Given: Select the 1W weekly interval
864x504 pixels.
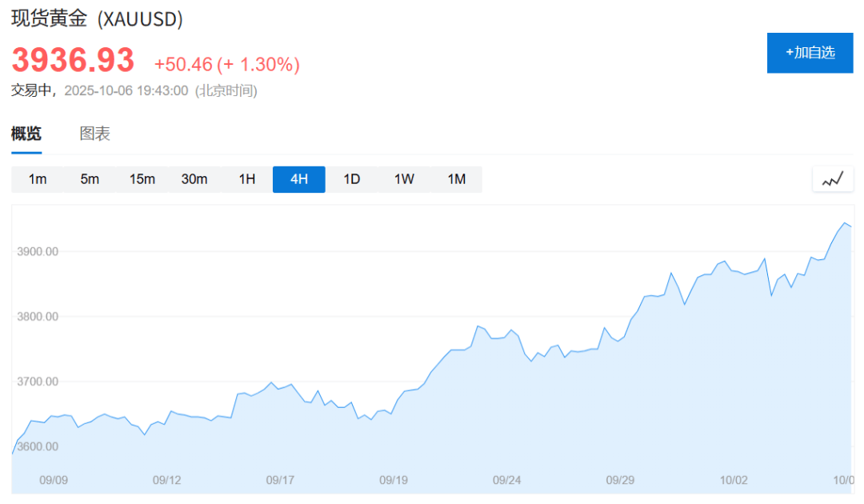Looking at the screenshot, I should [x=404, y=179].
